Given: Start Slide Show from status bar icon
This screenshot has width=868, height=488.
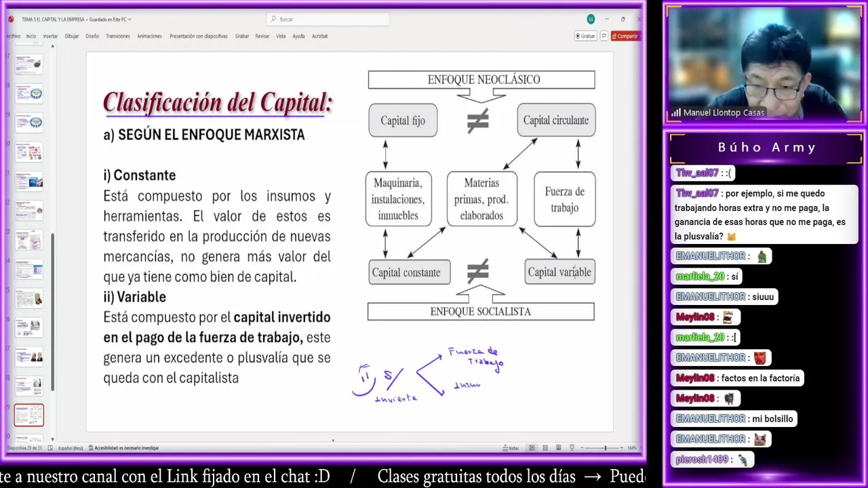Looking at the screenshot, I should [572, 448].
